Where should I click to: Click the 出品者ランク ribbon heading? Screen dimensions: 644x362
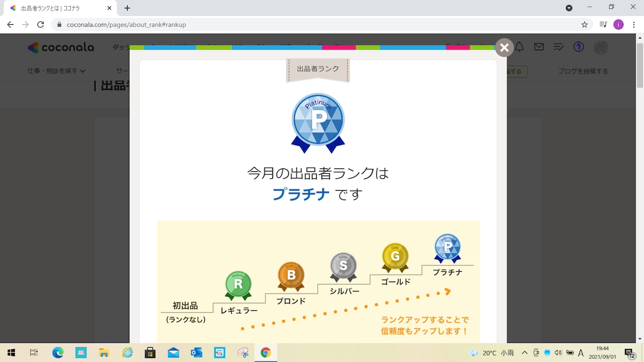(318, 70)
